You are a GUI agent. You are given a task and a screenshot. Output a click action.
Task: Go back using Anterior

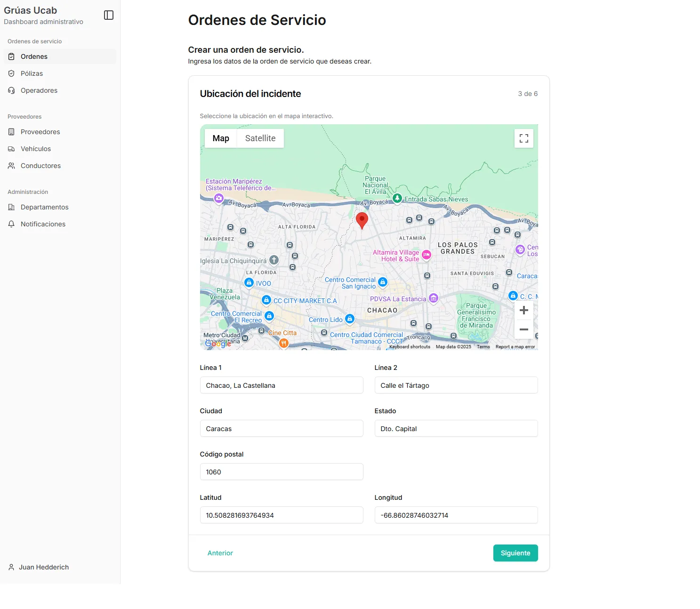[x=220, y=553]
